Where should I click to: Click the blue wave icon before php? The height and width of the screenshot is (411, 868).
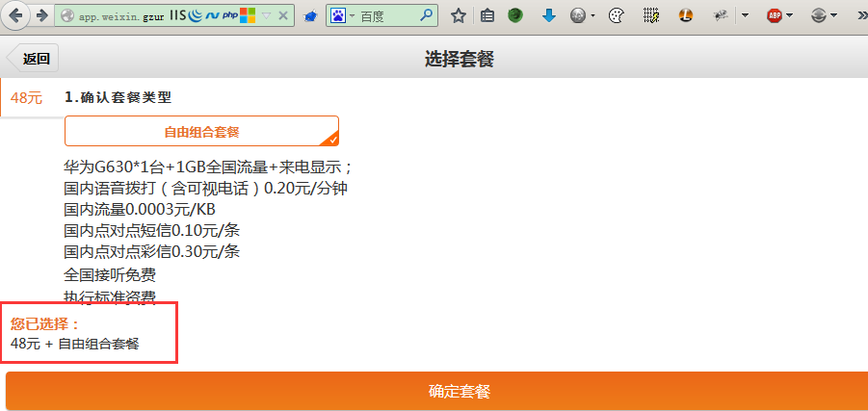coord(213,16)
